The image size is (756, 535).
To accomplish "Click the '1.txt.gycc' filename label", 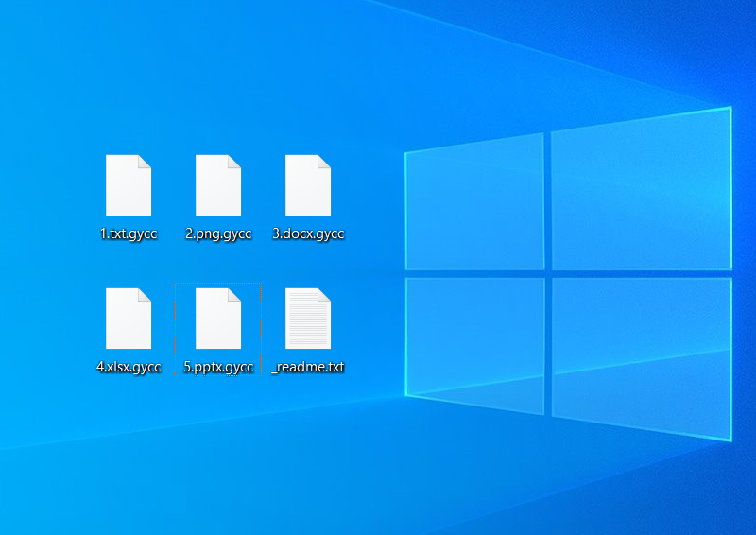I will tap(129, 233).
